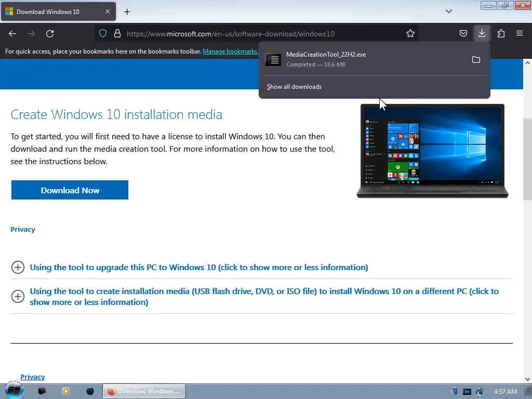Expand create installation media section
The height and width of the screenshot is (399, 532).
click(x=264, y=297)
